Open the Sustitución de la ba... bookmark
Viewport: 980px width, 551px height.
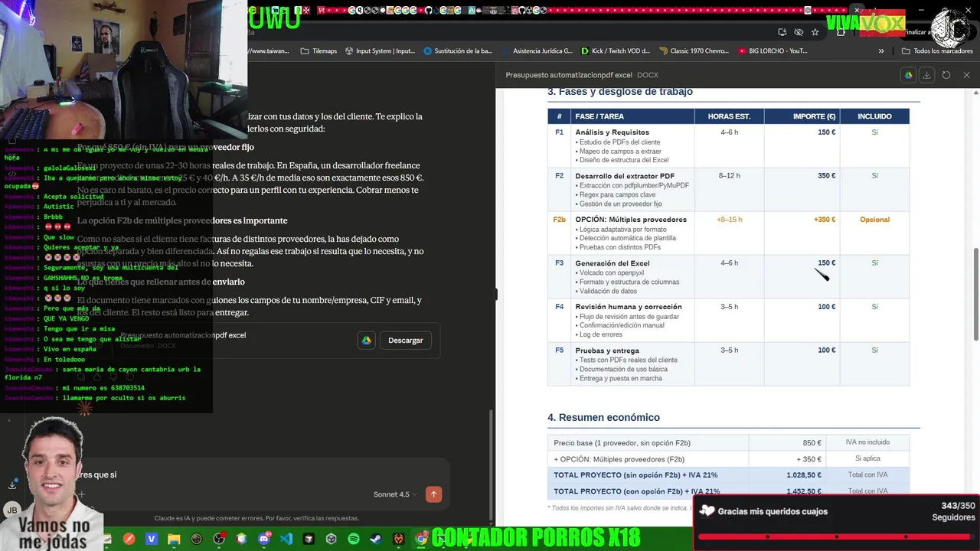coord(458,51)
